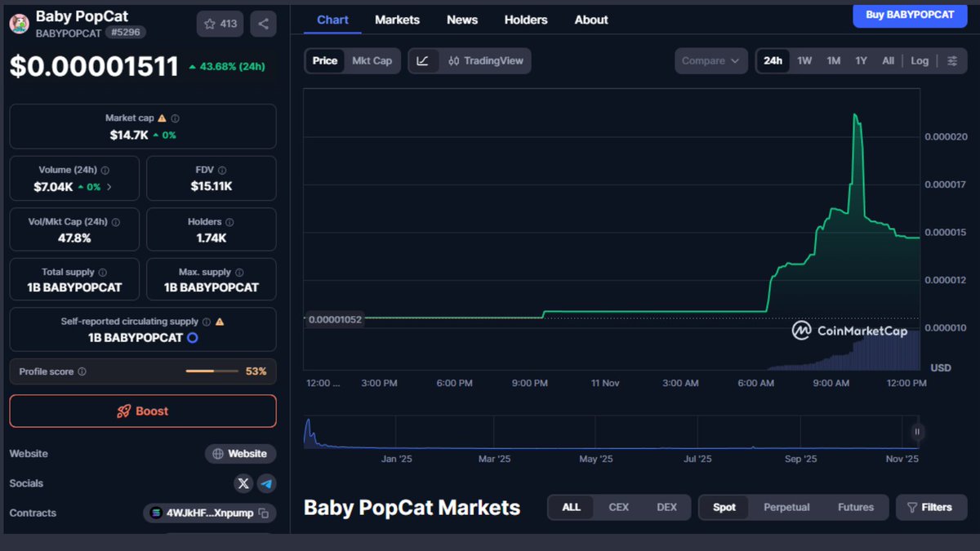The image size is (980, 551).
Task: Select Mkt Cap chart toggle
Action: (372, 61)
